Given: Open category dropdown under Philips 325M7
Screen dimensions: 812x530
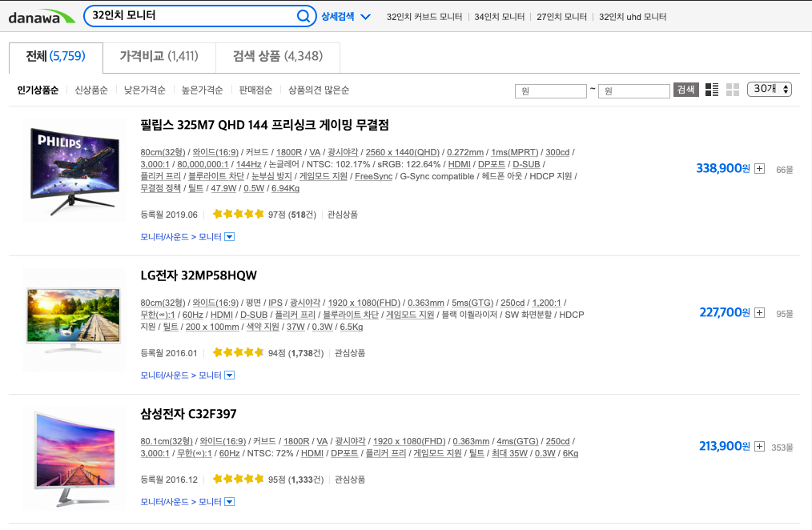Looking at the screenshot, I should (230, 236).
